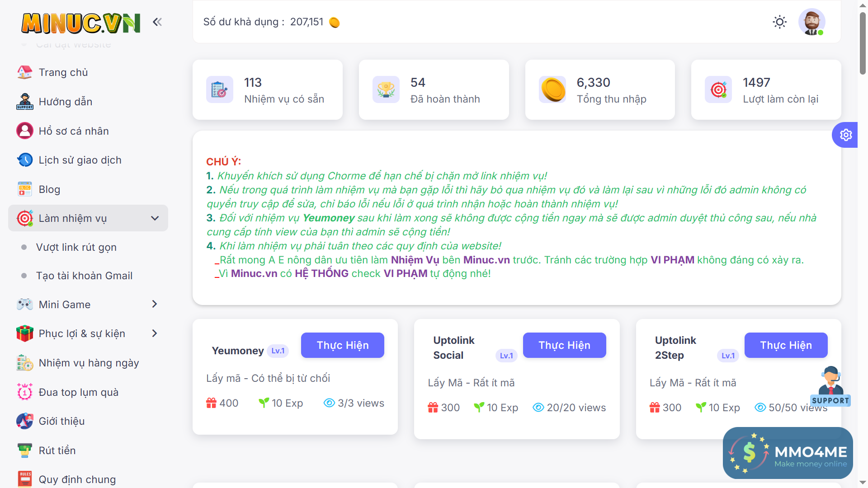868x488 pixels.
Task: Open Lịch sử giao dịch page
Action: click(80, 160)
